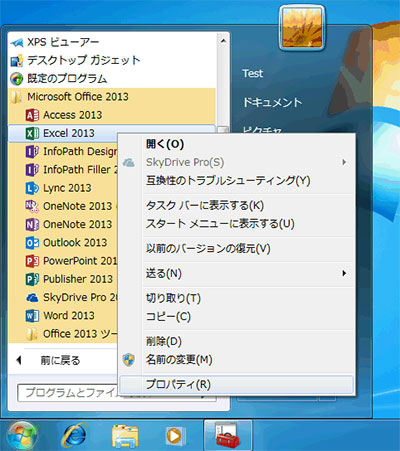The width and height of the screenshot is (400, 451).
Task: Choose 互換性のトラブルシューティング(Y)
Action: (x=236, y=181)
